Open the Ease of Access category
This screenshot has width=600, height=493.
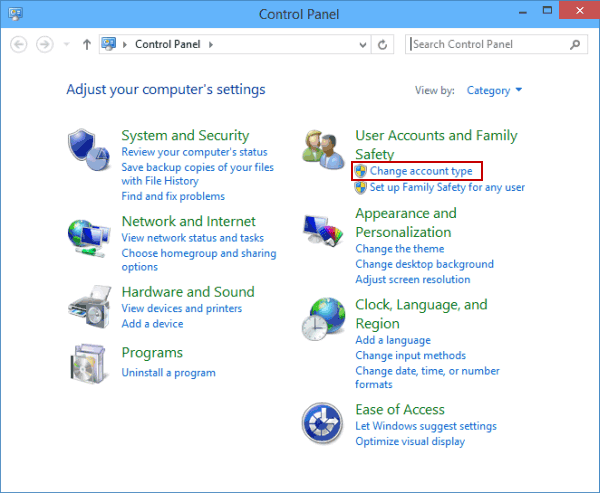(x=399, y=410)
